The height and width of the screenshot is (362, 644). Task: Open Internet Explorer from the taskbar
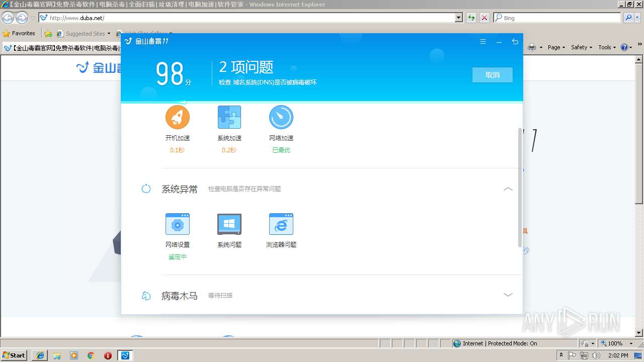pyautogui.click(x=40, y=355)
